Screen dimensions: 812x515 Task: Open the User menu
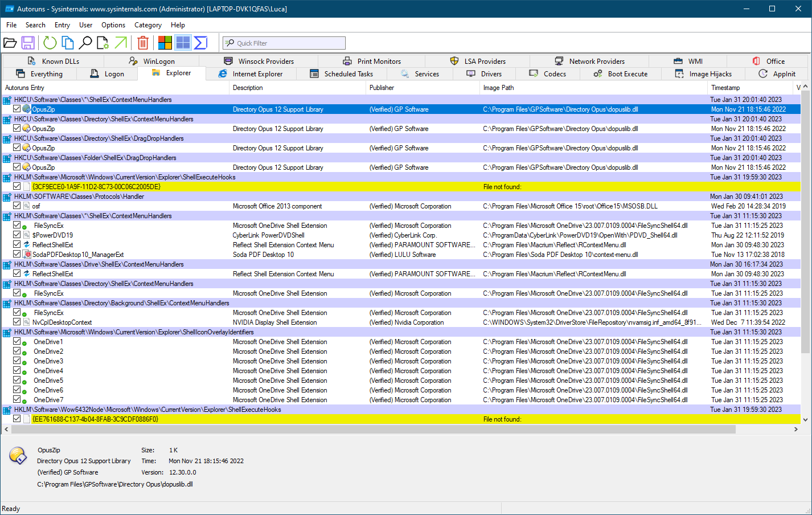pos(85,25)
